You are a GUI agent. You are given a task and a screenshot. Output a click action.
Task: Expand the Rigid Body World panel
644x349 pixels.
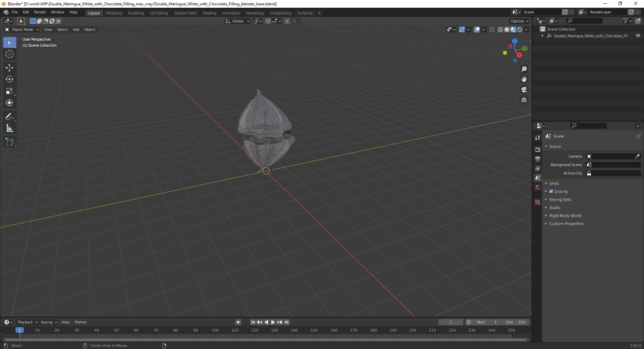(x=565, y=215)
